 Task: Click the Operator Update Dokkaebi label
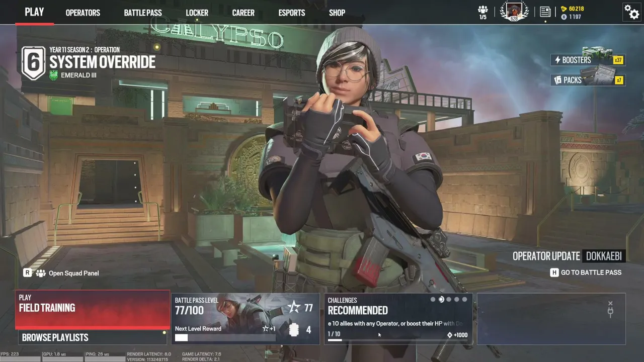point(569,256)
